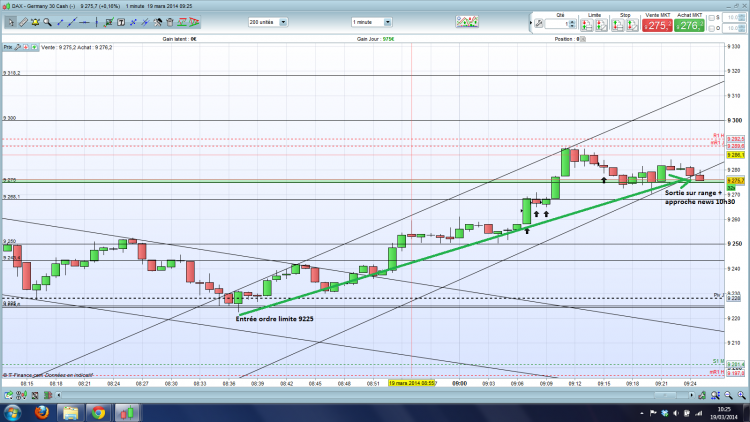Viewport: 750px width, 422px height.
Task: Open the indicators chart icon in toolbar
Action: (x=467, y=22)
